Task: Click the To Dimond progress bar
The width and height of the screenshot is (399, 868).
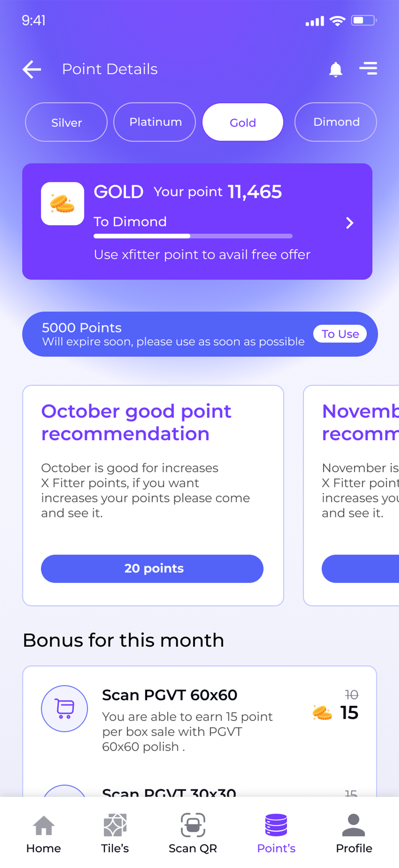Action: point(193,236)
